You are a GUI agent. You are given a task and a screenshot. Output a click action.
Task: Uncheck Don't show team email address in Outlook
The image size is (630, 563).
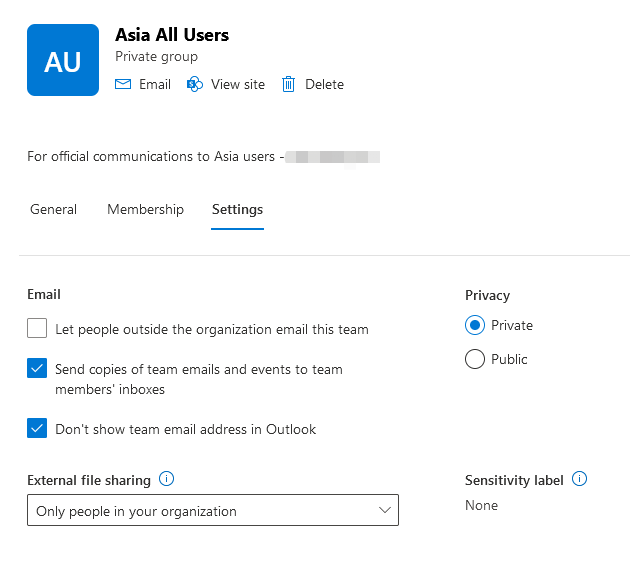[37, 429]
